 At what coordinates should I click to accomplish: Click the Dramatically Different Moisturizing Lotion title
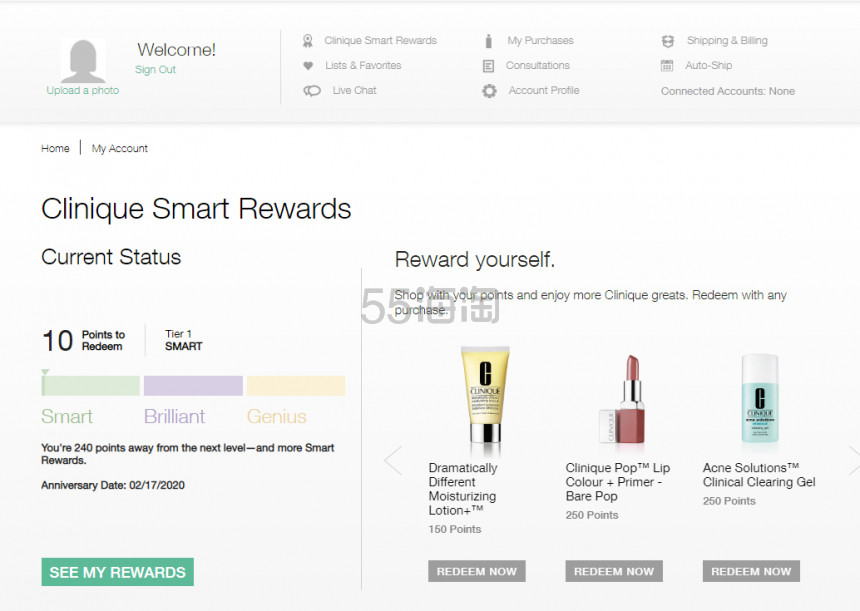[463, 489]
